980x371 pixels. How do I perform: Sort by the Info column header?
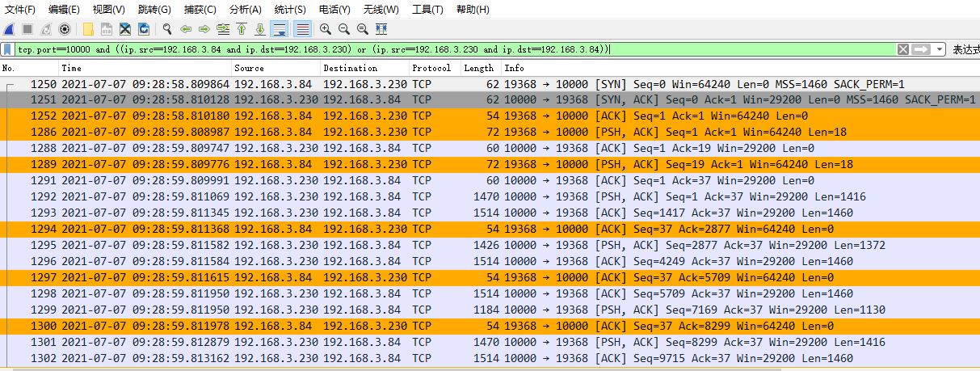pyautogui.click(x=741, y=68)
